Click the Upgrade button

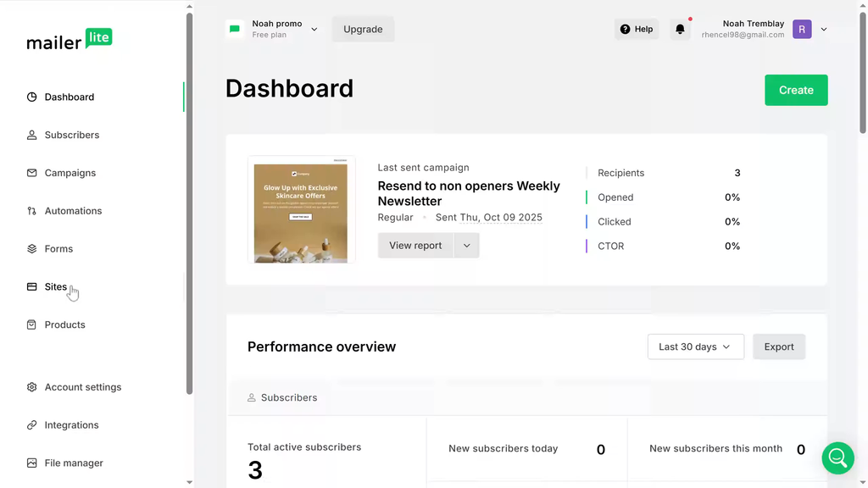point(363,29)
